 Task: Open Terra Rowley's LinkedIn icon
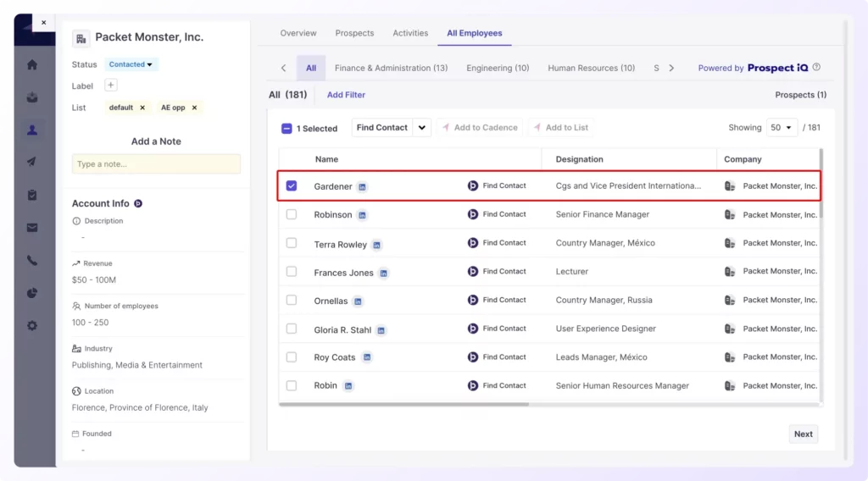(x=376, y=245)
